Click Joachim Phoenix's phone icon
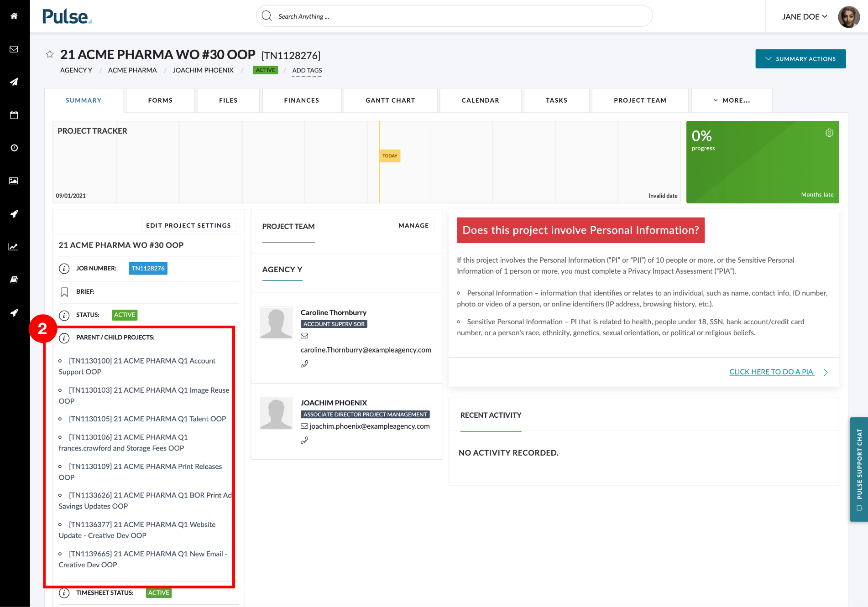 point(304,440)
